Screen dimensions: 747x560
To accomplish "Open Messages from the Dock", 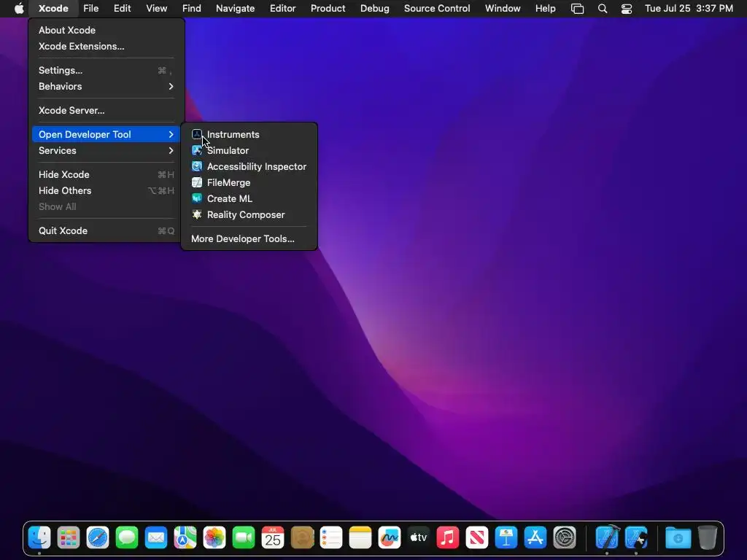I will pos(127,538).
